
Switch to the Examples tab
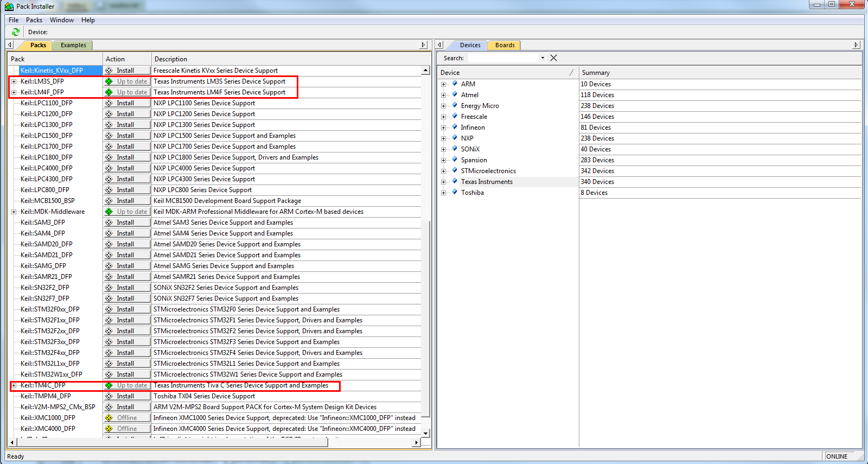coord(73,45)
